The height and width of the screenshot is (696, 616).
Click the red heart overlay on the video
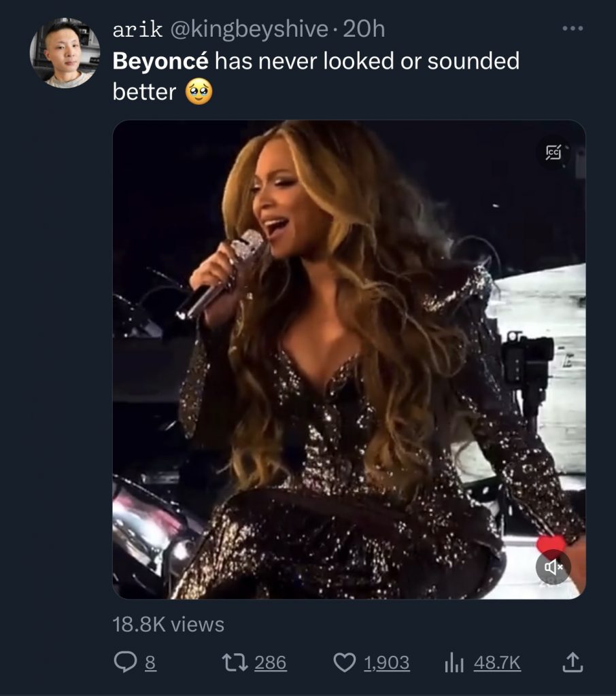(551, 544)
